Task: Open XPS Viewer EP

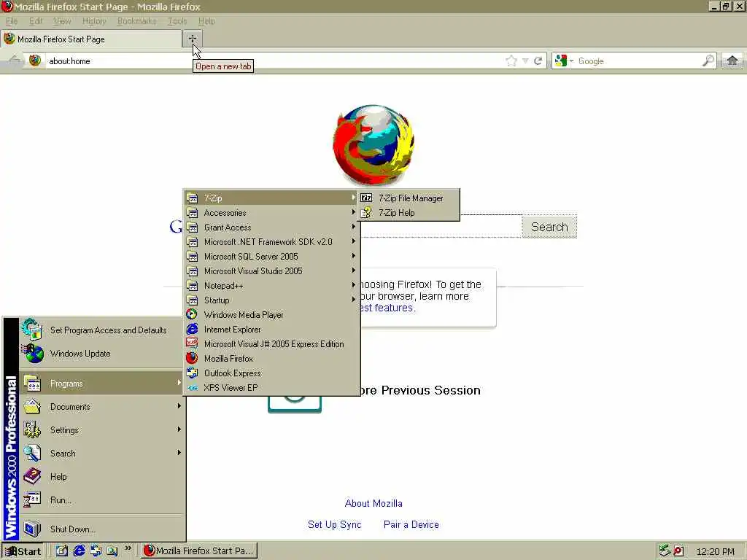Action: pos(271,388)
